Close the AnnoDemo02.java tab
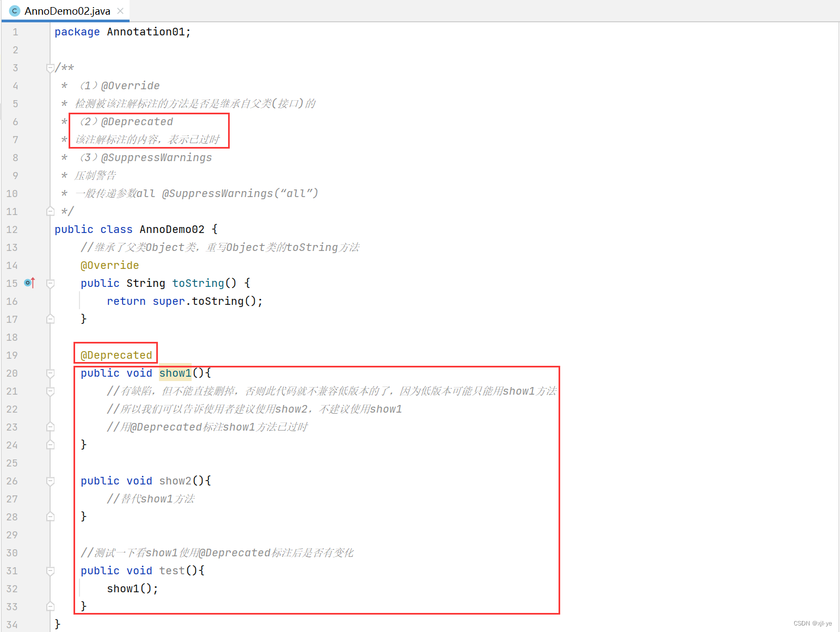840x632 pixels. (120, 11)
